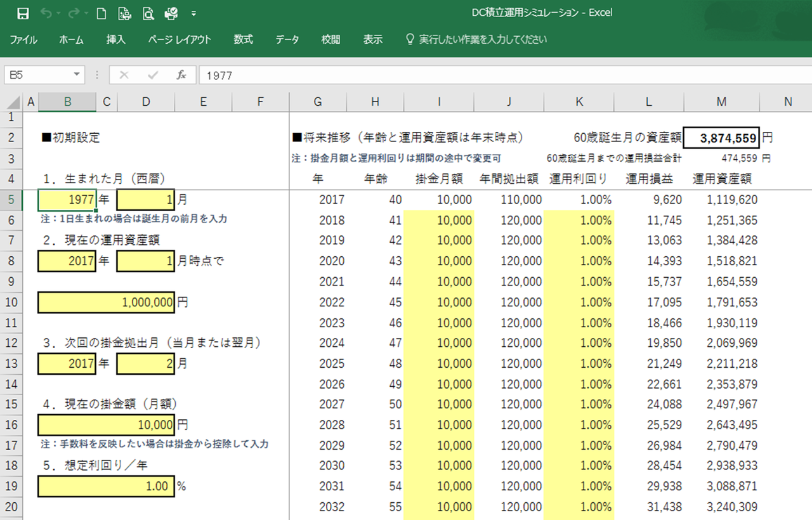This screenshot has width=812, height=520.
Task: Select cell showing 3,874,559 asset total
Action: coord(721,137)
